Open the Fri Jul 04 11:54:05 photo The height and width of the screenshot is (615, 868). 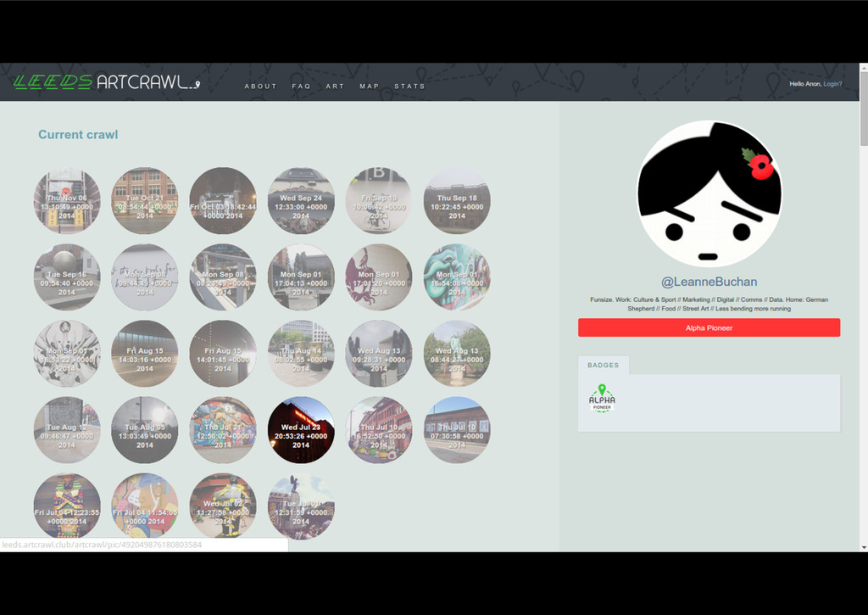(x=144, y=506)
